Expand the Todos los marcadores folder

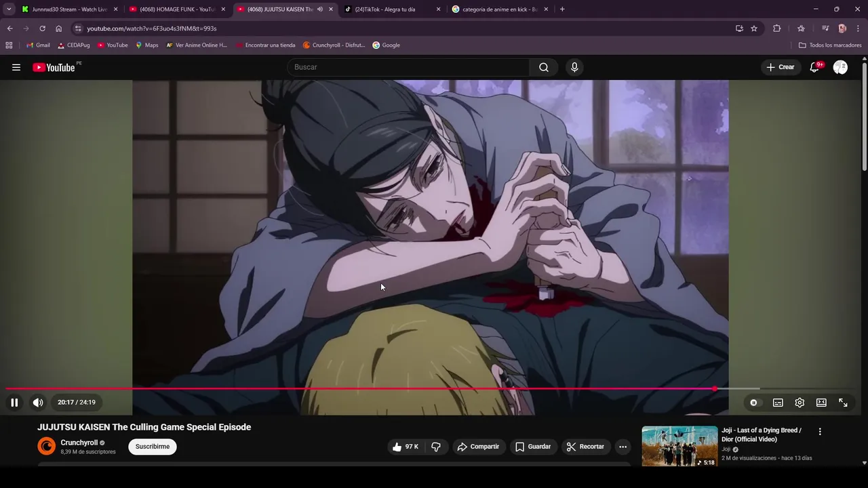(x=830, y=45)
